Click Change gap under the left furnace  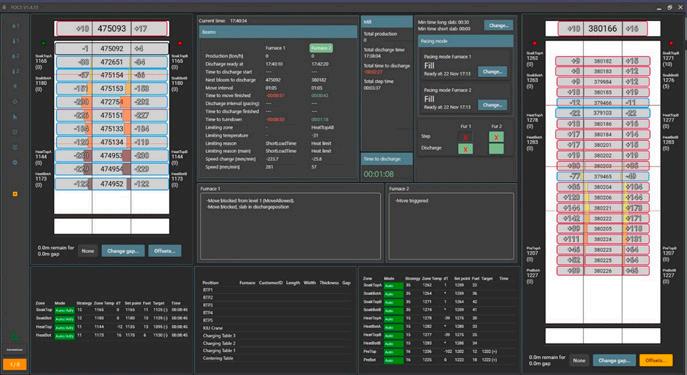tap(123, 251)
